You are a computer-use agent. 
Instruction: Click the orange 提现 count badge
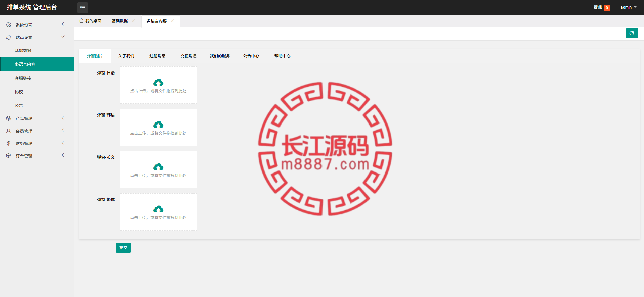point(607,8)
